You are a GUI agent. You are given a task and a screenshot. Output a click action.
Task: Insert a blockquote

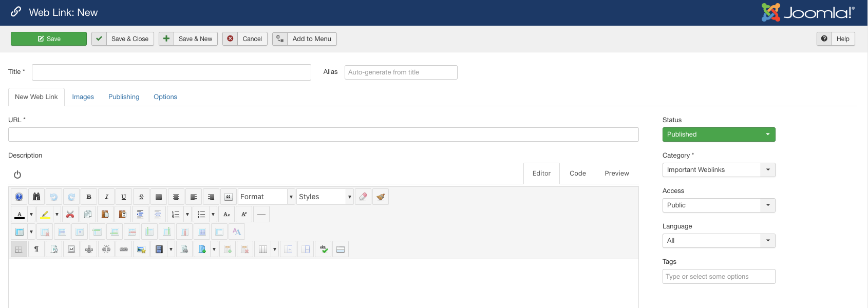pyautogui.click(x=229, y=197)
